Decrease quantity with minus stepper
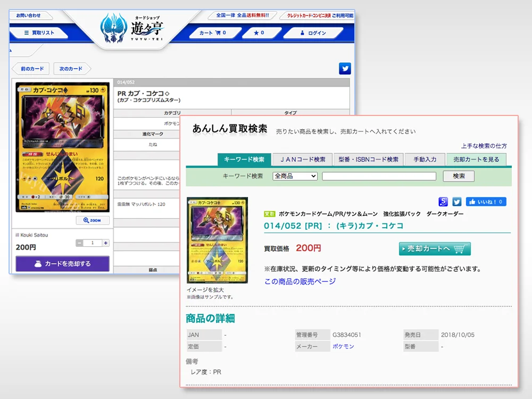The image size is (532, 399). (79, 243)
